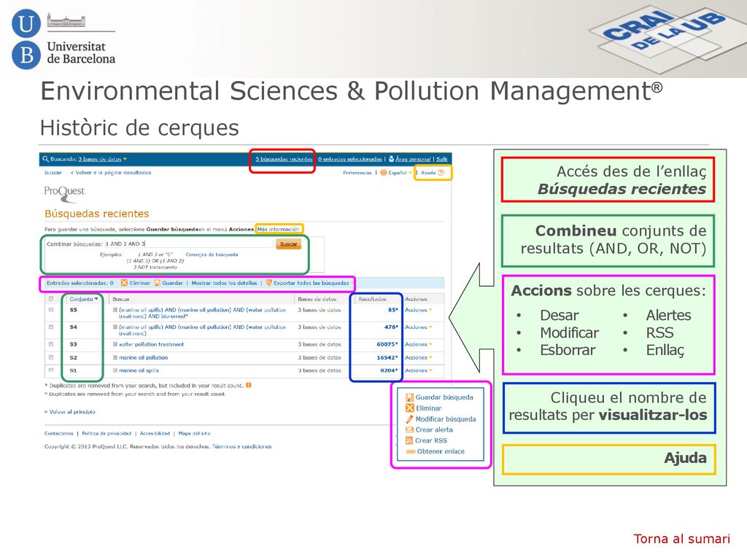Open the 5 búsquedas recientes menu link
Image resolution: width=747 pixels, height=560 pixels.
point(284,159)
